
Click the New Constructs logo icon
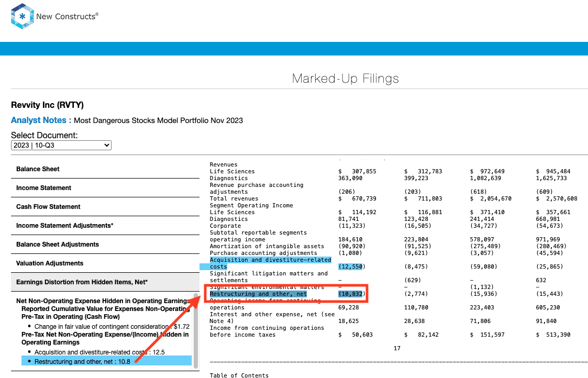pos(23,17)
